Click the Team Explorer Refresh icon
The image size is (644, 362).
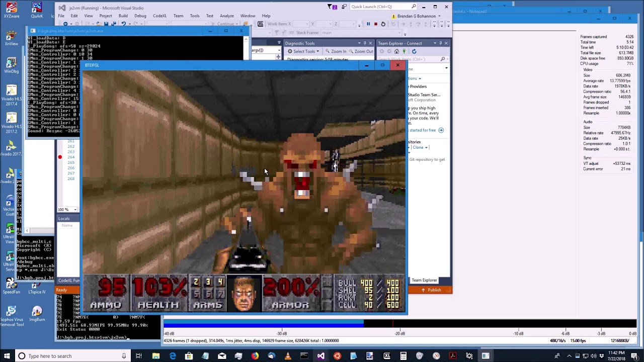(x=414, y=51)
